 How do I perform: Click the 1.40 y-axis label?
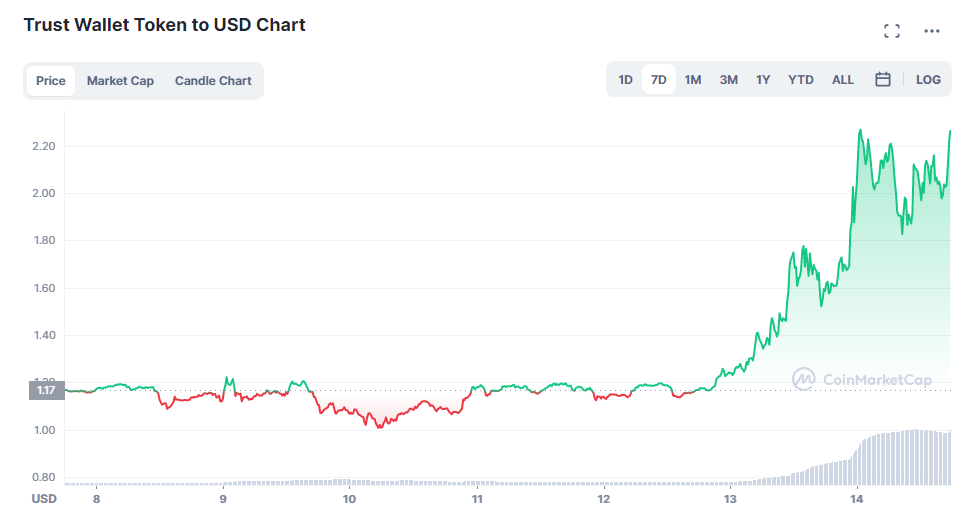point(44,335)
